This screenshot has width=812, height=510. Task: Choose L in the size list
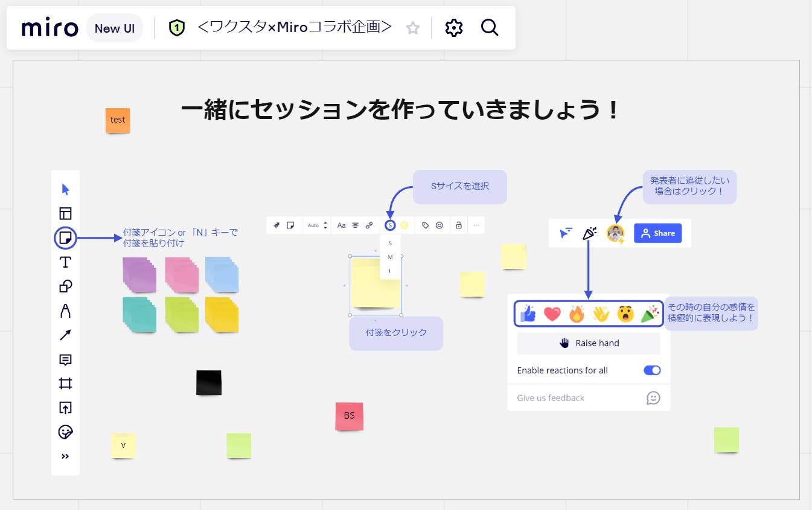coord(390,271)
